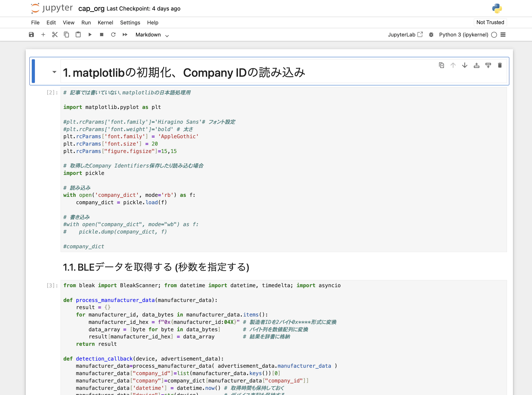Click the 'import matplotlib.pyplot as plt' line
The height and width of the screenshot is (395, 532).
click(x=112, y=107)
